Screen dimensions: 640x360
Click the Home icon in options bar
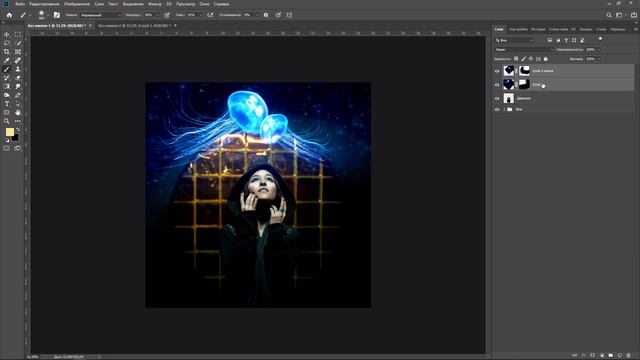coord(9,15)
